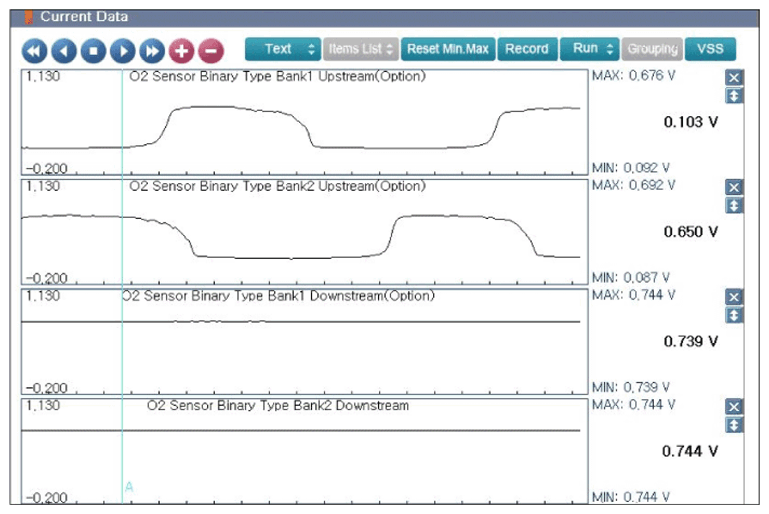Open the Items List dropdown
This screenshot has height=514, width=769.
[361, 49]
